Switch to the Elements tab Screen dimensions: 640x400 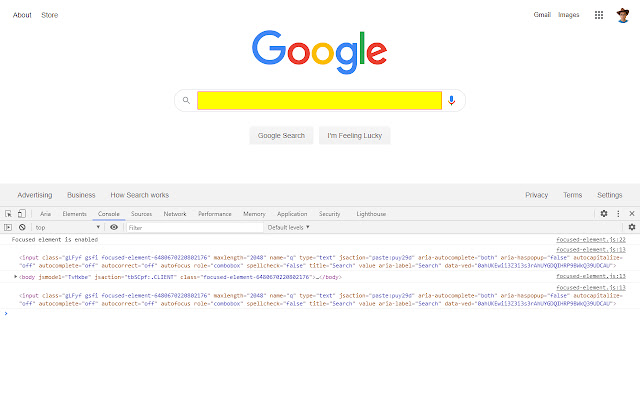click(x=74, y=214)
